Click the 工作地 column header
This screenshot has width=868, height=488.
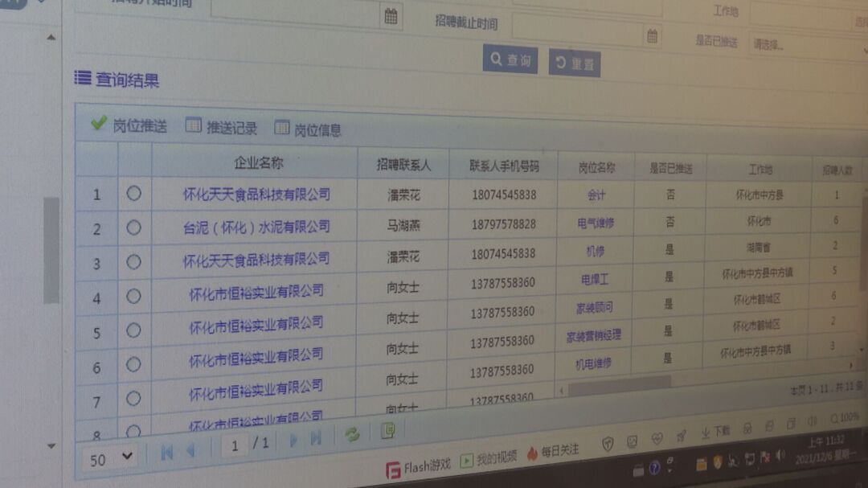click(x=760, y=170)
